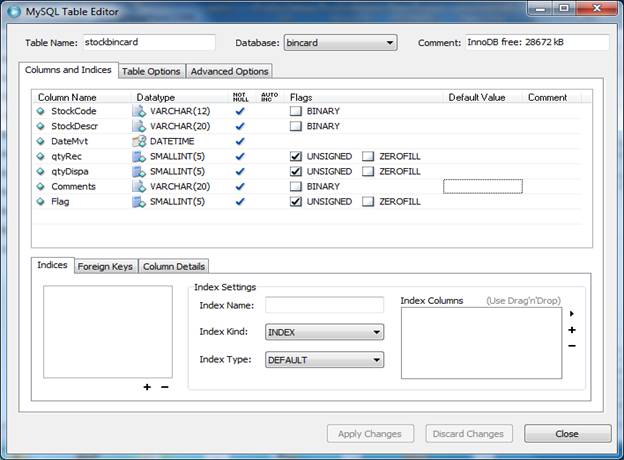Image resolution: width=624 pixels, height=460 pixels.
Task: Click the Comment field showing InnoDB free
Action: click(537, 42)
